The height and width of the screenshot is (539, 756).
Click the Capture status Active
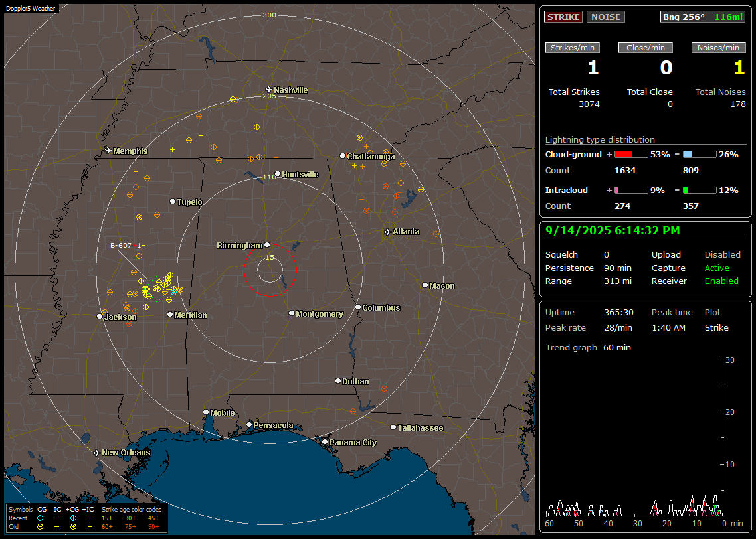[717, 268]
